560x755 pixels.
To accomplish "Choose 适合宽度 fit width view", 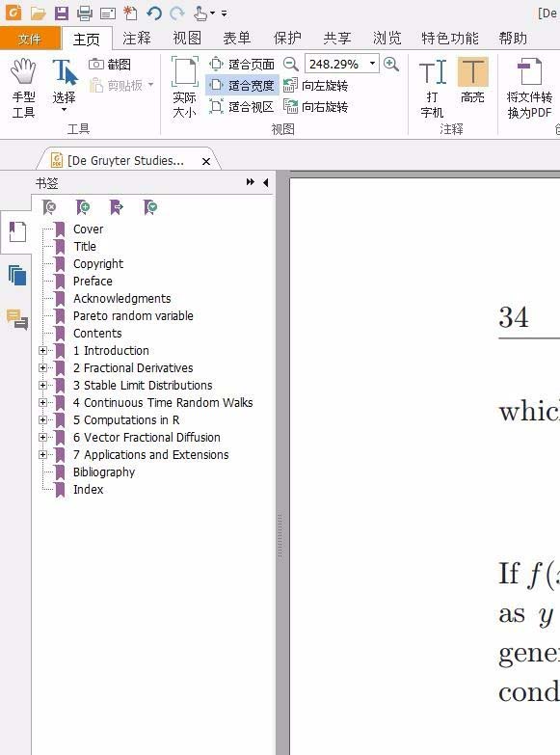I will coord(242,85).
